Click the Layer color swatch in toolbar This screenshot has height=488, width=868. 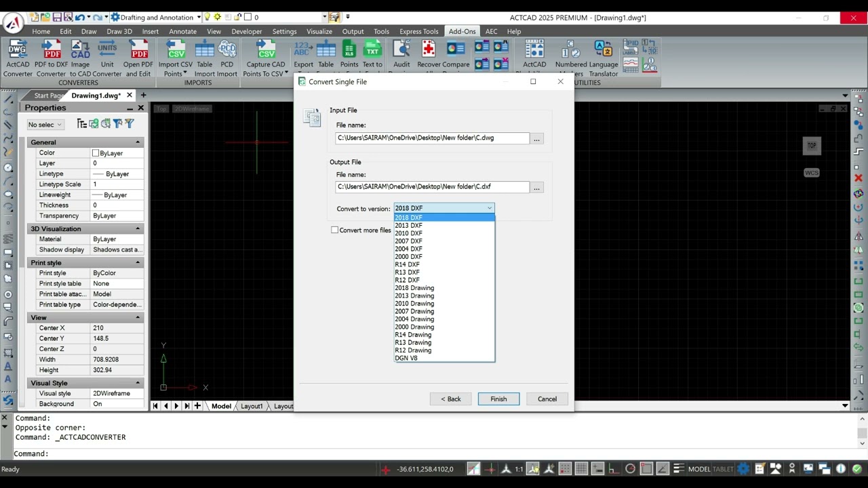pos(248,17)
